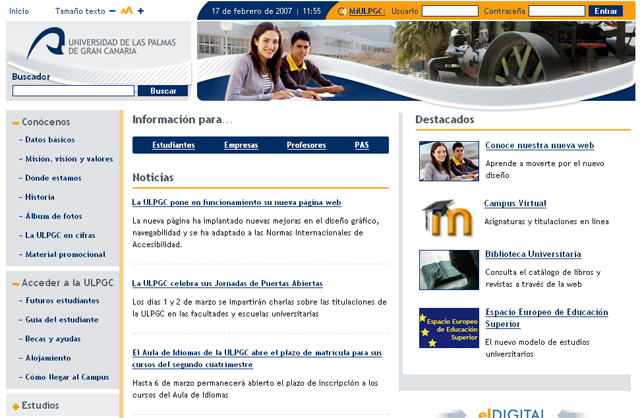640x418 pixels.
Task: Open Álbum de fotos menu item
Action: (x=53, y=216)
